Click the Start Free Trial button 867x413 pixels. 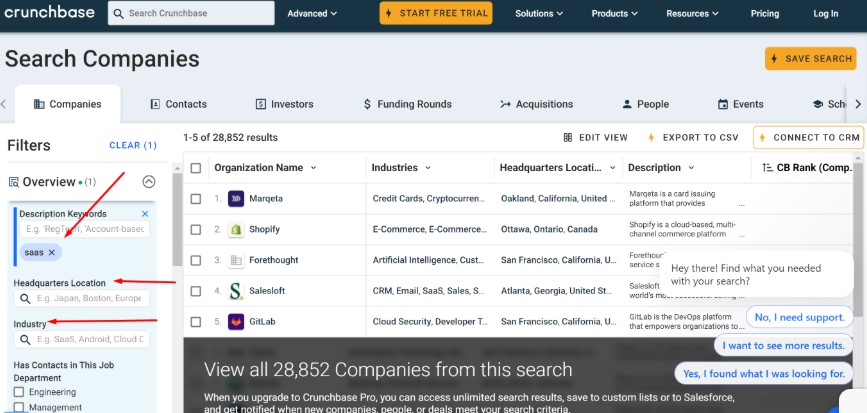[x=436, y=13]
